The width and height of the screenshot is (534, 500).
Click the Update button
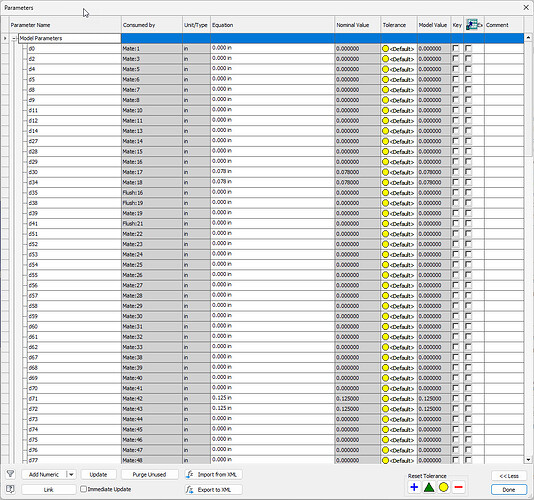click(x=98, y=474)
